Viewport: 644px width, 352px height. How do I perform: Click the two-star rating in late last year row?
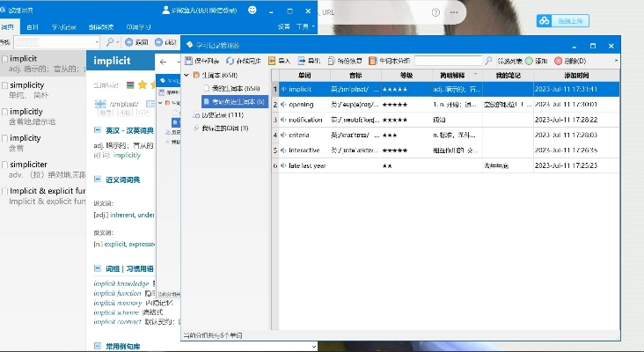pyautogui.click(x=387, y=166)
